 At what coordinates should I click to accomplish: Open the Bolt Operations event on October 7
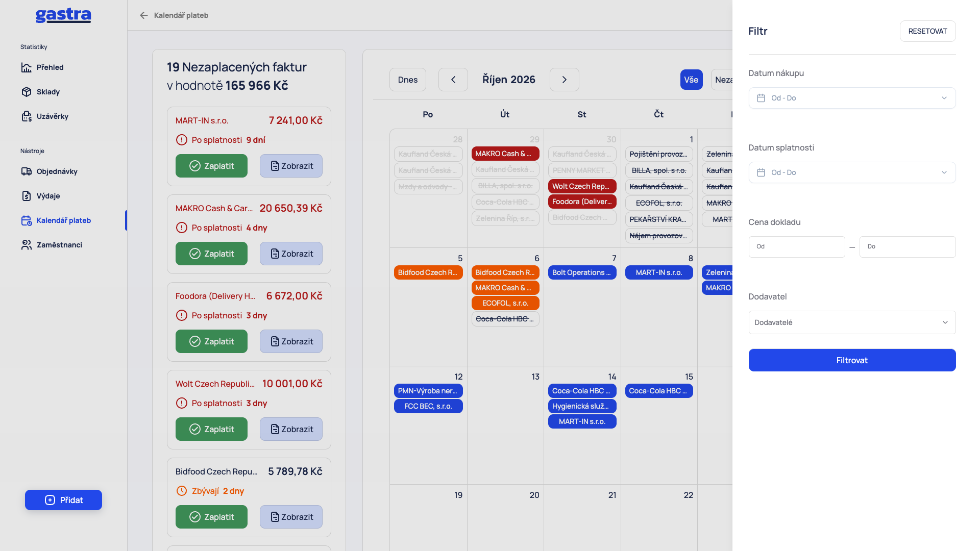(x=582, y=272)
